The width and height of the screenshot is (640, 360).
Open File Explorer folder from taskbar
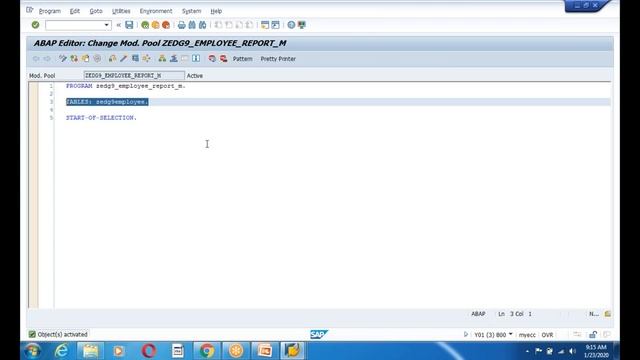[x=90, y=351]
